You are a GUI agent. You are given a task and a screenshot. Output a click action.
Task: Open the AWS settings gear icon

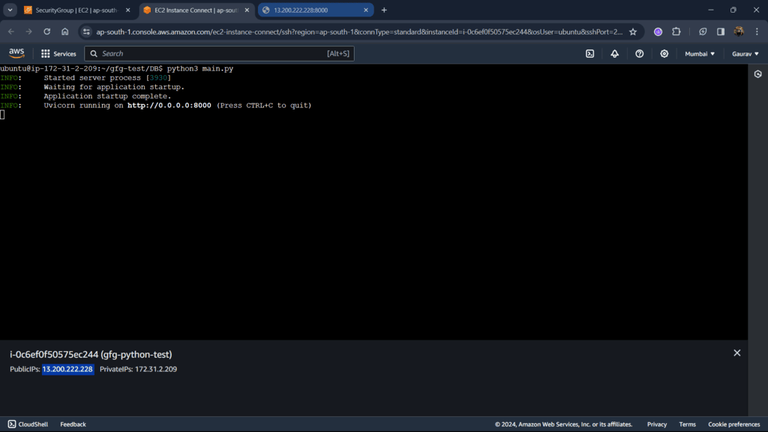coord(664,54)
